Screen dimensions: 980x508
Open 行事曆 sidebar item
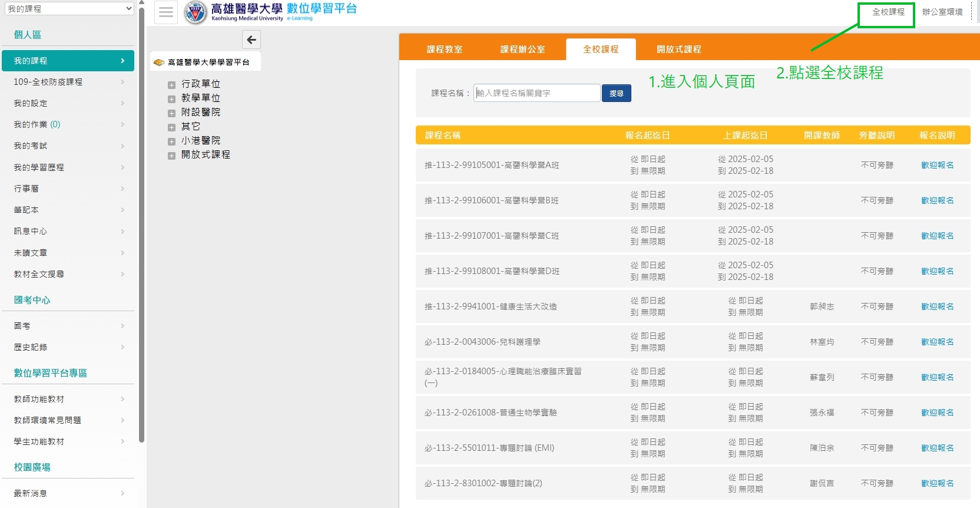pyautogui.click(x=68, y=189)
